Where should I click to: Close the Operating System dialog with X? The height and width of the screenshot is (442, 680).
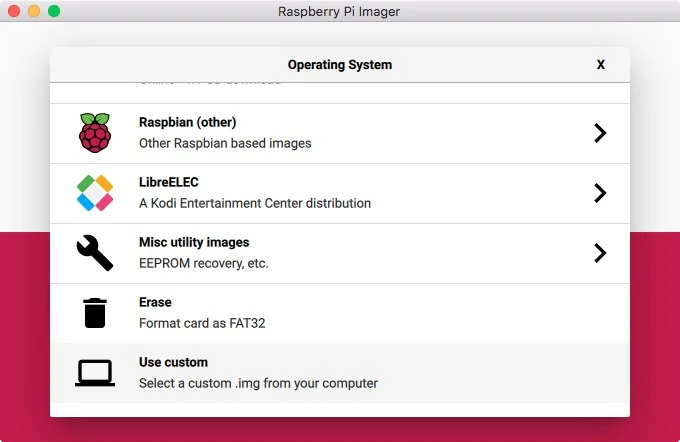(x=601, y=65)
